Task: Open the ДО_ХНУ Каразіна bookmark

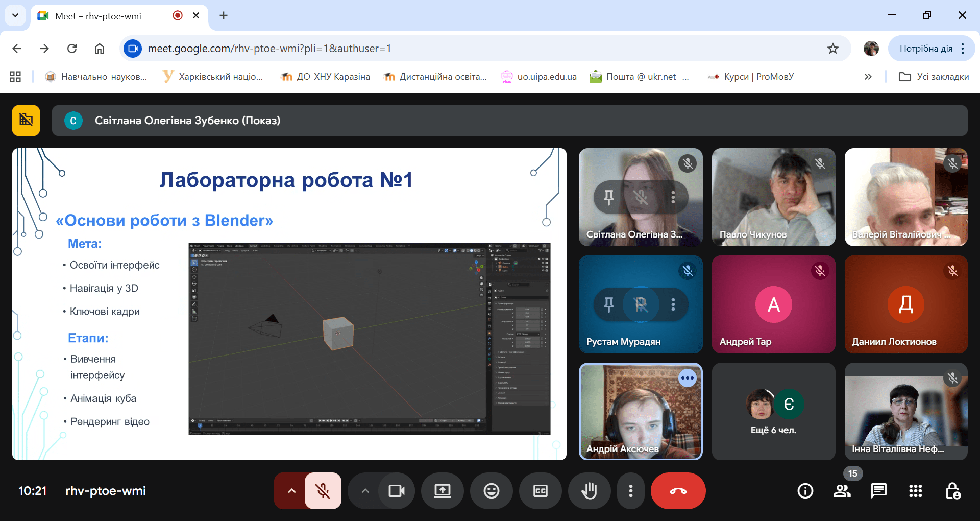Action: coord(326,77)
